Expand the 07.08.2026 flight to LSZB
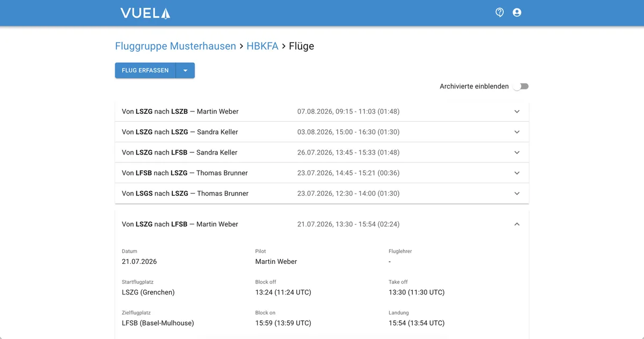 [517, 112]
